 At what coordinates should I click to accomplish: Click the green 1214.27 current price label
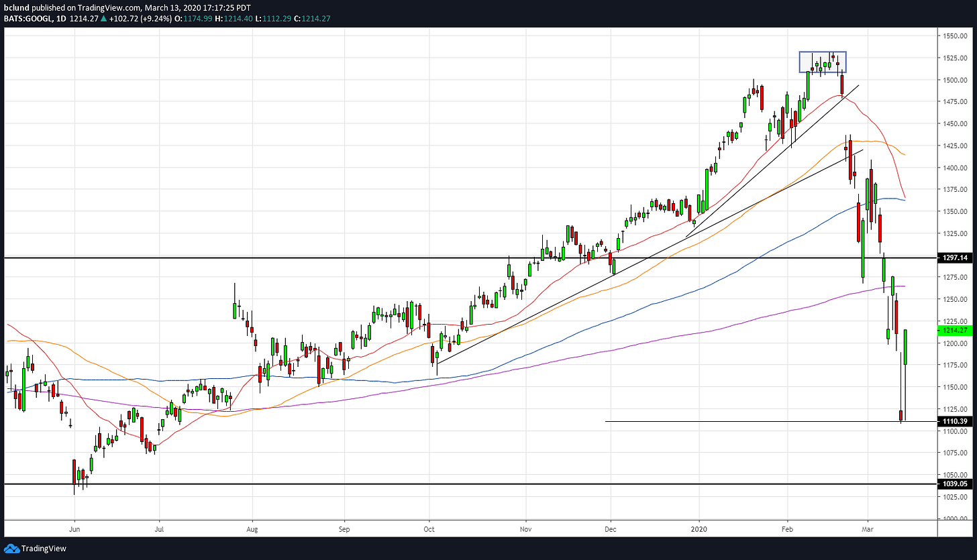tap(954, 330)
